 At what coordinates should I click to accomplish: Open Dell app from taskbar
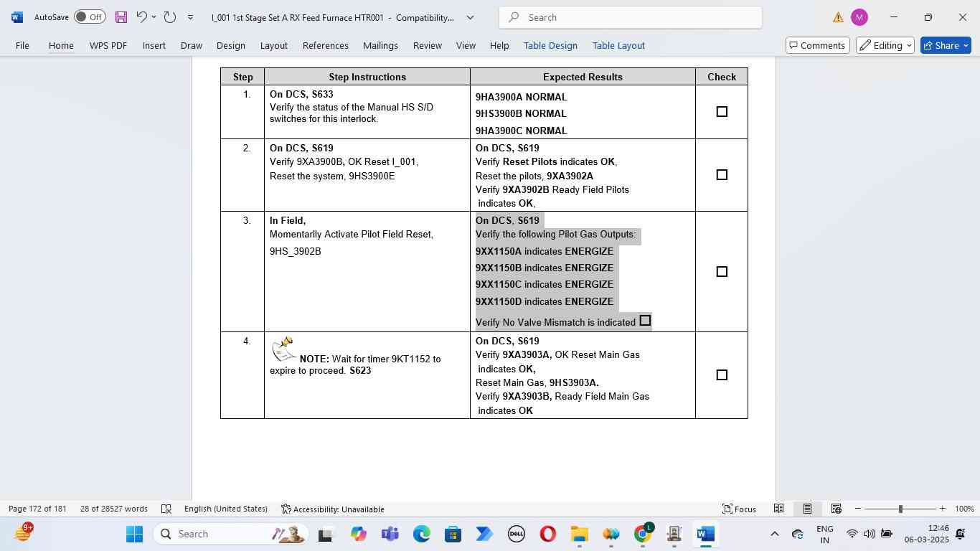pos(516,534)
